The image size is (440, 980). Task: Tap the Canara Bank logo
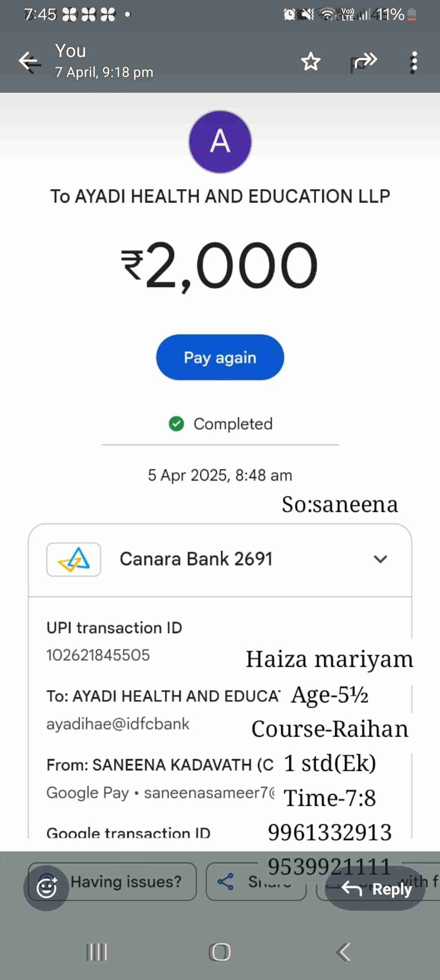(x=74, y=559)
